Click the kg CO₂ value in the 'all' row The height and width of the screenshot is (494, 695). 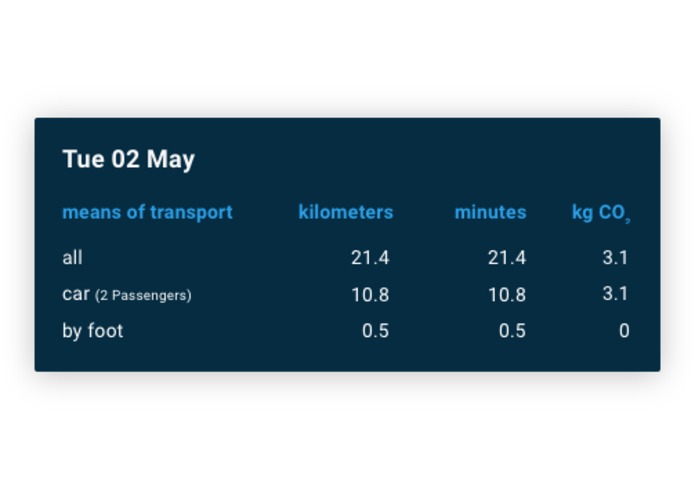(615, 258)
